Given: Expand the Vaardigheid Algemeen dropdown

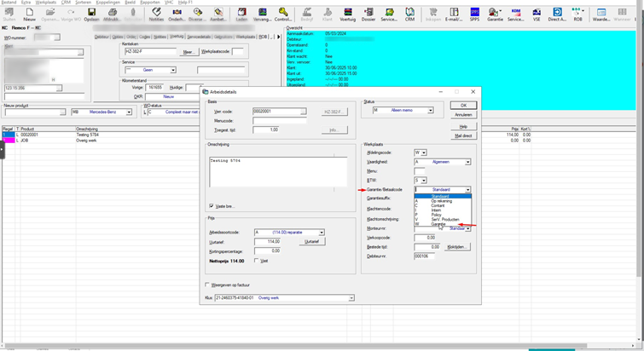Looking at the screenshot, I should pos(467,162).
